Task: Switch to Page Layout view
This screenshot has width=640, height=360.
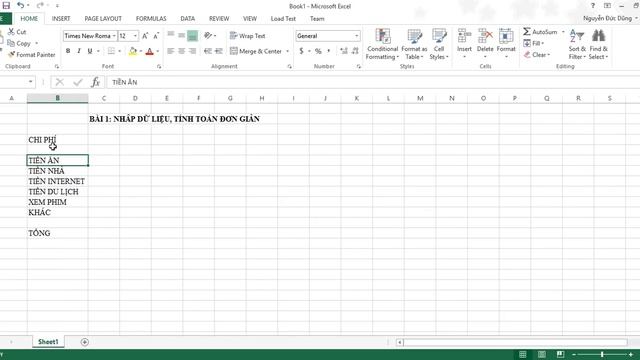Action: [x=542, y=354]
